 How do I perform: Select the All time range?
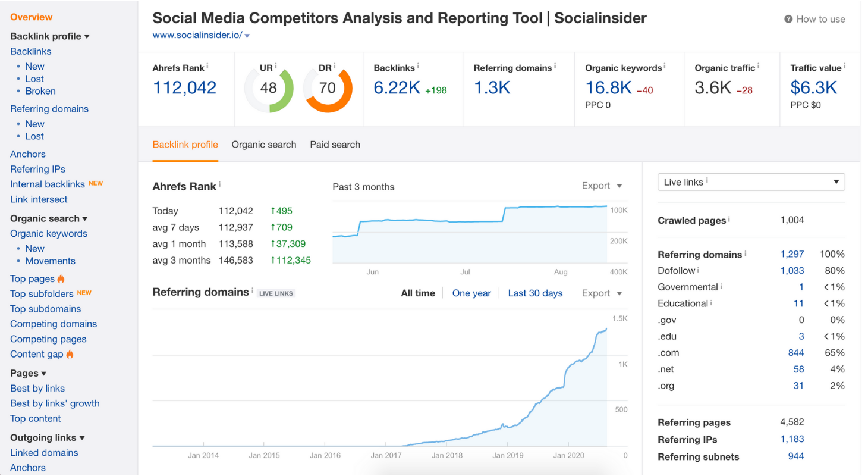(418, 293)
